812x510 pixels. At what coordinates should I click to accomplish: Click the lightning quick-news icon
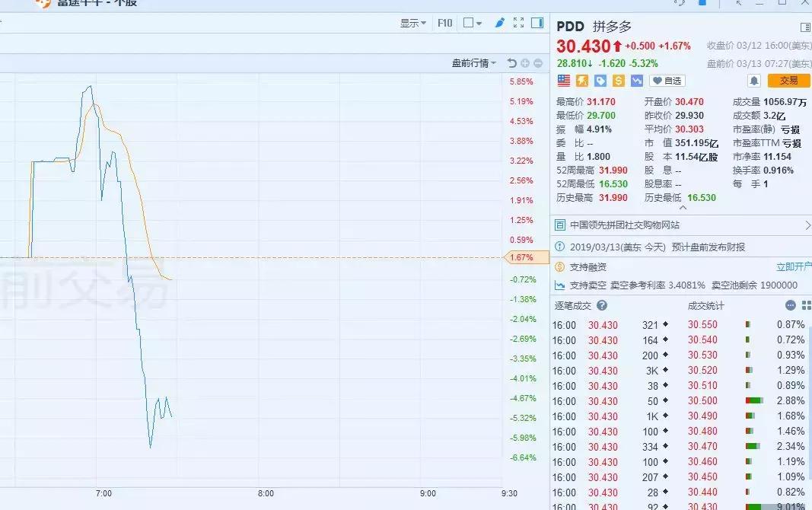[x=581, y=81]
